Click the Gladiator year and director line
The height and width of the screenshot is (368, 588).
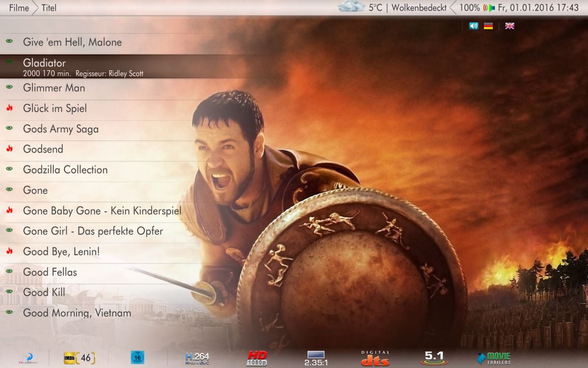point(83,73)
